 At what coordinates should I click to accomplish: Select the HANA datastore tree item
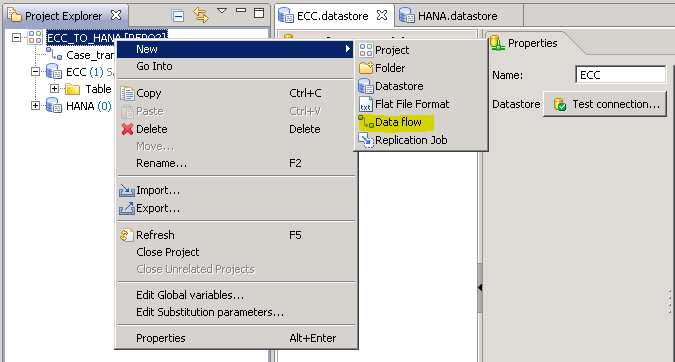tap(80, 106)
